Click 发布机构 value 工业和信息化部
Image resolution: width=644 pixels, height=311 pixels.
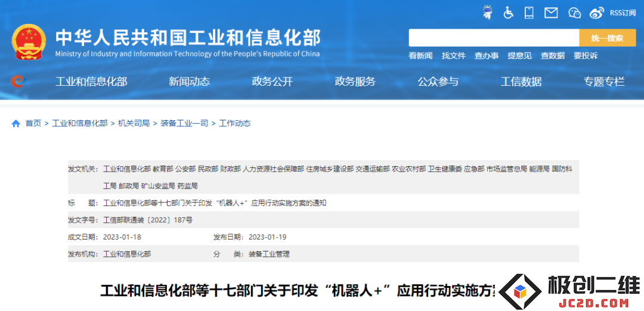(127, 254)
